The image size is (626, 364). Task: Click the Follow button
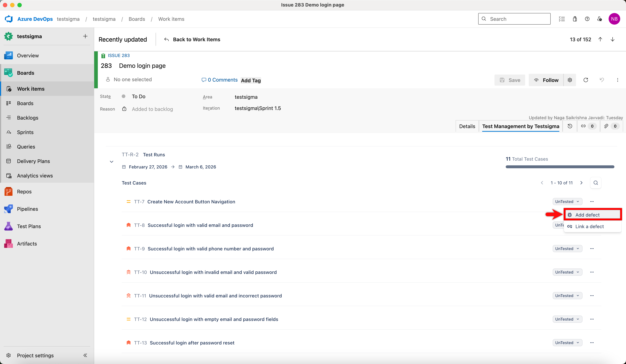(x=546, y=80)
